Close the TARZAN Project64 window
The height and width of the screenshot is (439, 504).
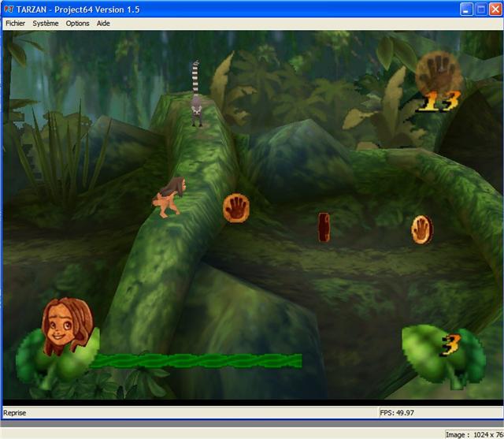[x=495, y=9]
